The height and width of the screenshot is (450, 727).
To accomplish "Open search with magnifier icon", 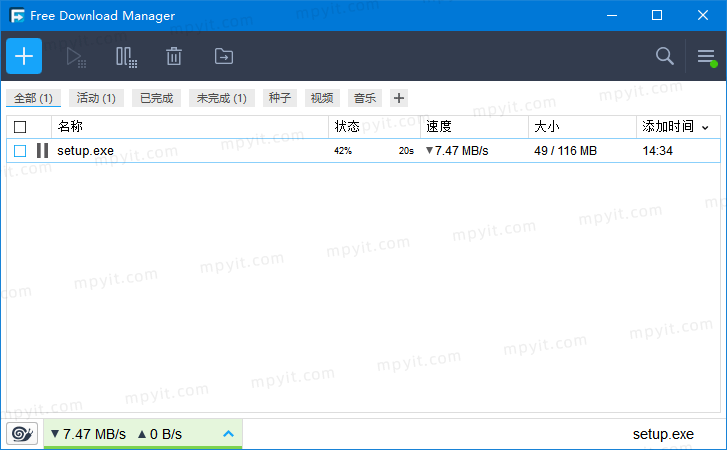I will pos(664,56).
